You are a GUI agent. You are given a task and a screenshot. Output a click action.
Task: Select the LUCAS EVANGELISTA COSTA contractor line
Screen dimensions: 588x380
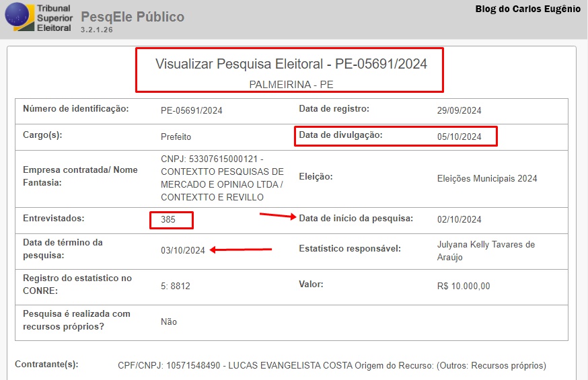pos(332,365)
